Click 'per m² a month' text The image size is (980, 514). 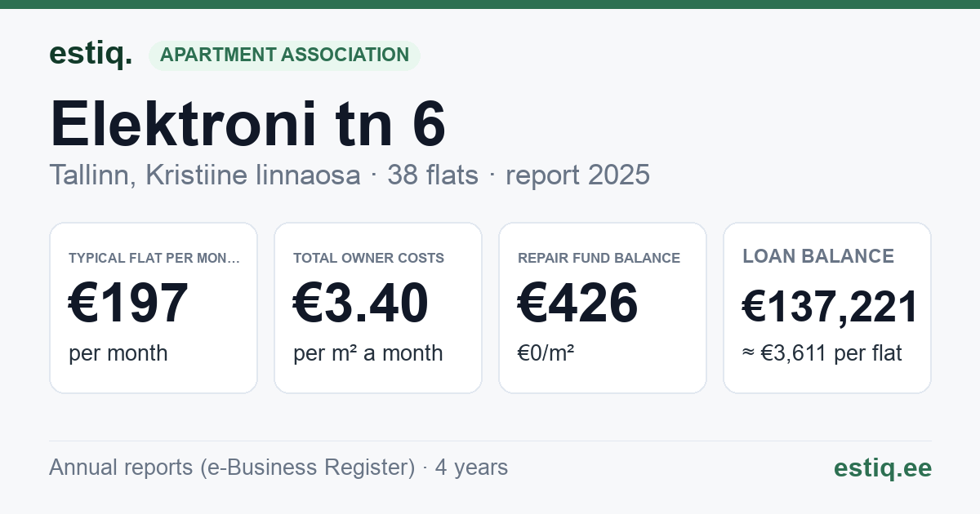[367, 353]
